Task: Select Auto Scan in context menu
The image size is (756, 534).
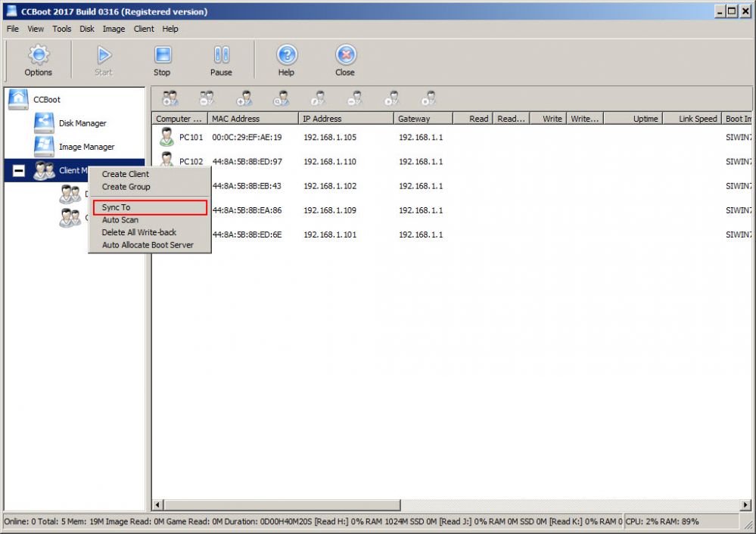Action: [120, 220]
